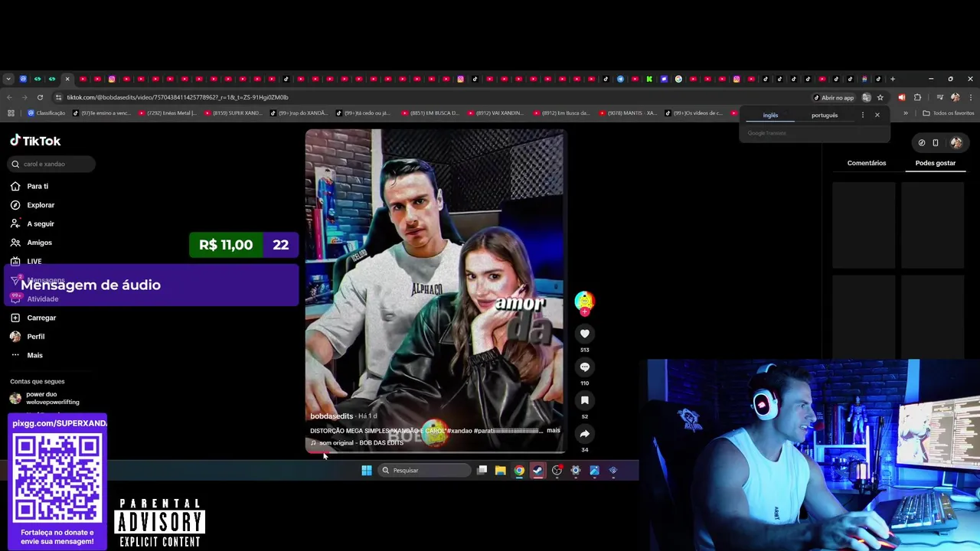Viewport: 980px width, 551px height.
Task: Switch to the Comentários tab
Action: 867,163
